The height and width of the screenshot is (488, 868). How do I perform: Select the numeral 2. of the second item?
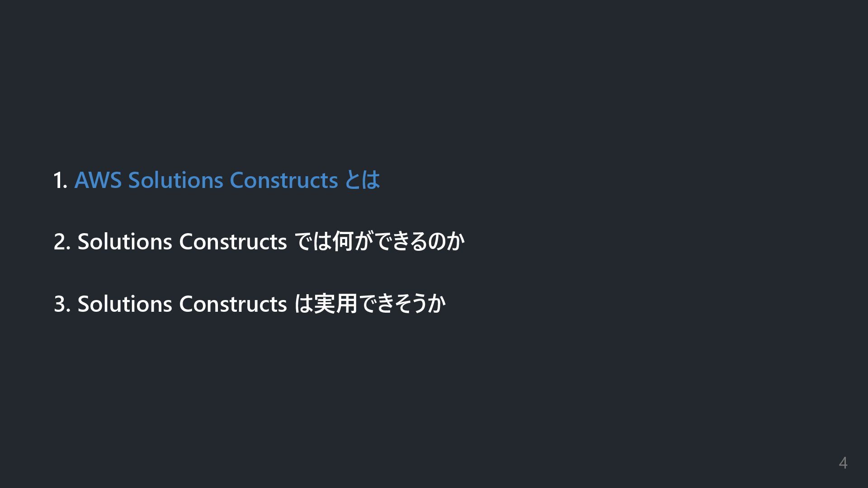point(62,242)
